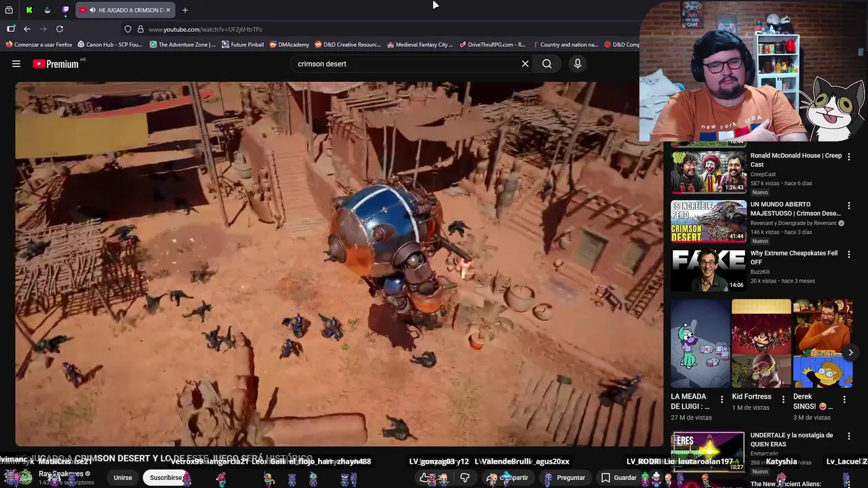The height and width of the screenshot is (488, 868).
Task: Run search with the magnifier button
Action: (547, 64)
